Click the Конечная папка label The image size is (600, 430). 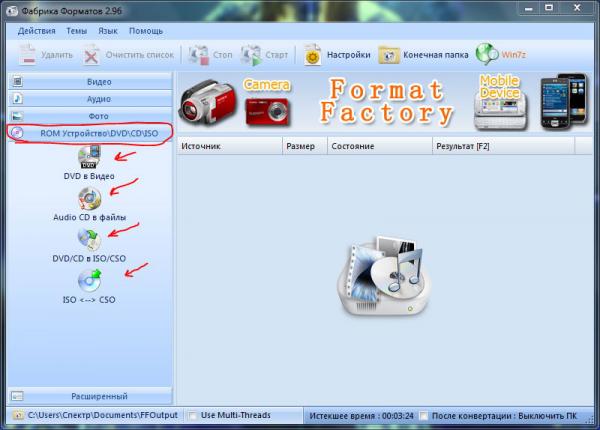coord(436,55)
